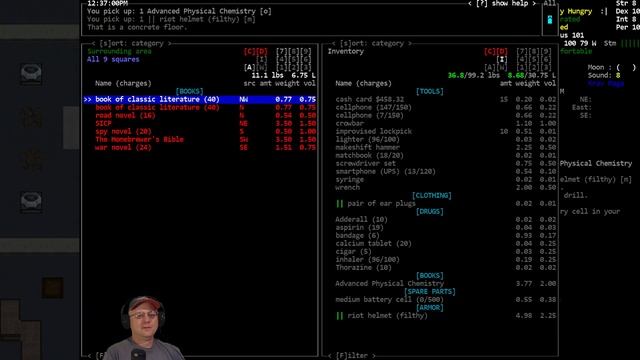Select square [7] in left pane grid
This screenshot has width=640, height=360.
point(282,51)
